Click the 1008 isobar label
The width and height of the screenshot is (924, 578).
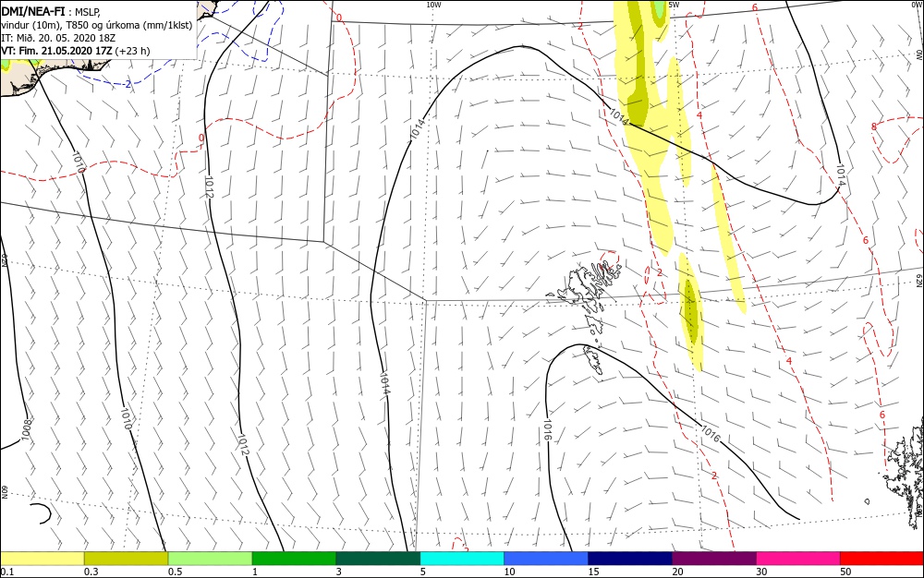pos(26,429)
